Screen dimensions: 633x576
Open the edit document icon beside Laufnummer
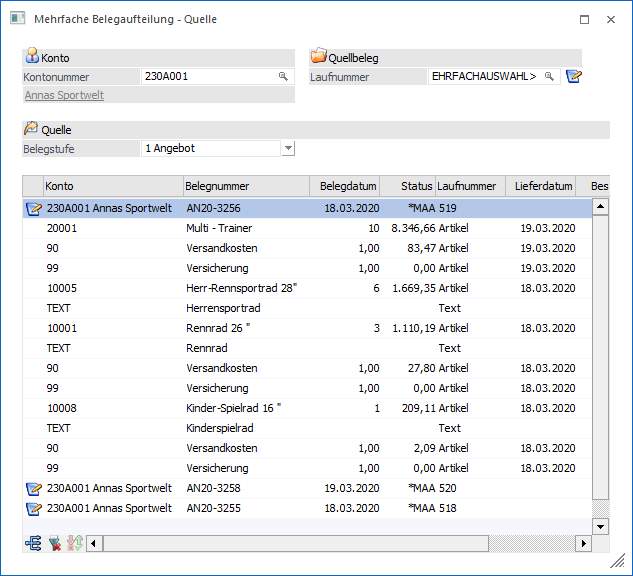pyautogui.click(x=573, y=77)
